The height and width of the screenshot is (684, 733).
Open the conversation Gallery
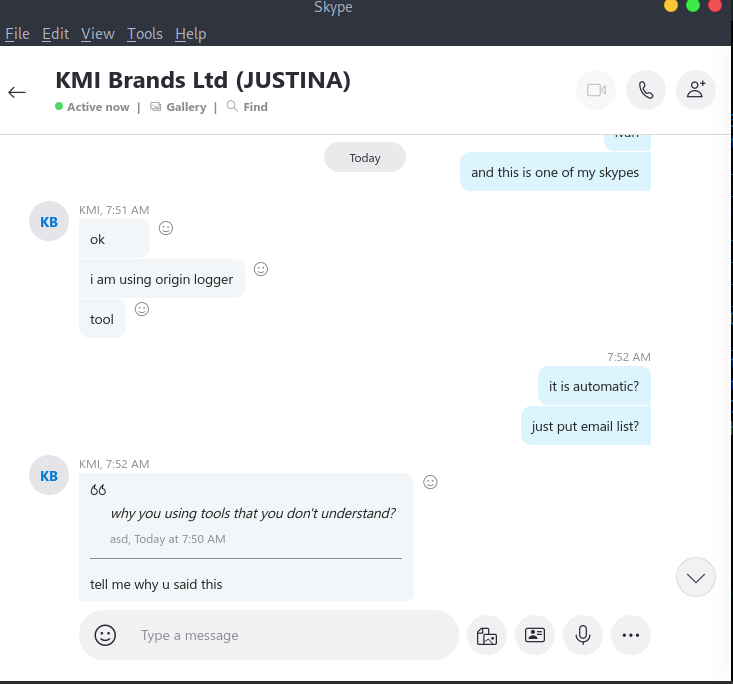pyautogui.click(x=179, y=107)
